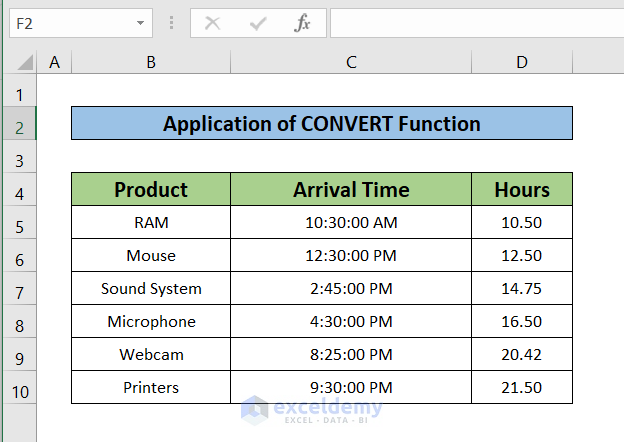
Task: Select column B header
Action: [x=151, y=62]
